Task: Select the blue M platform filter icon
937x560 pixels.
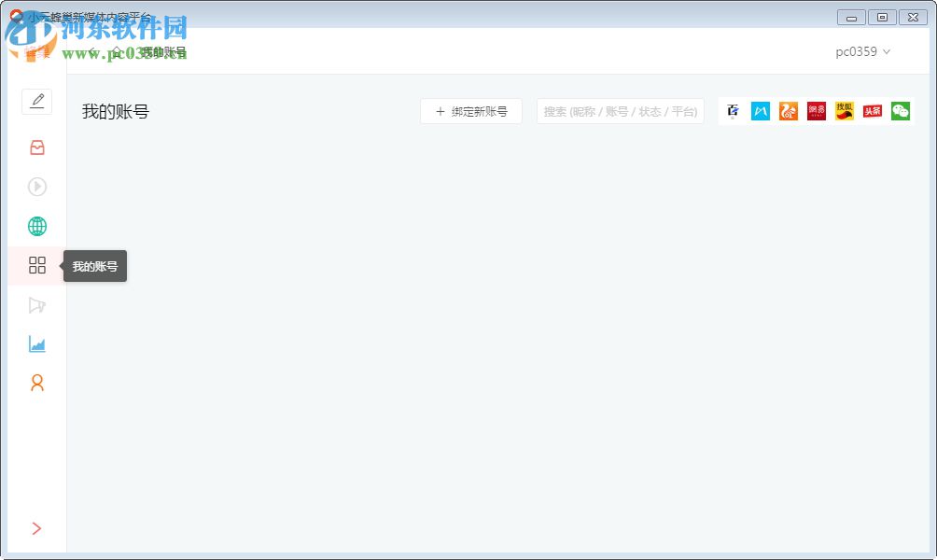Action: click(x=760, y=111)
